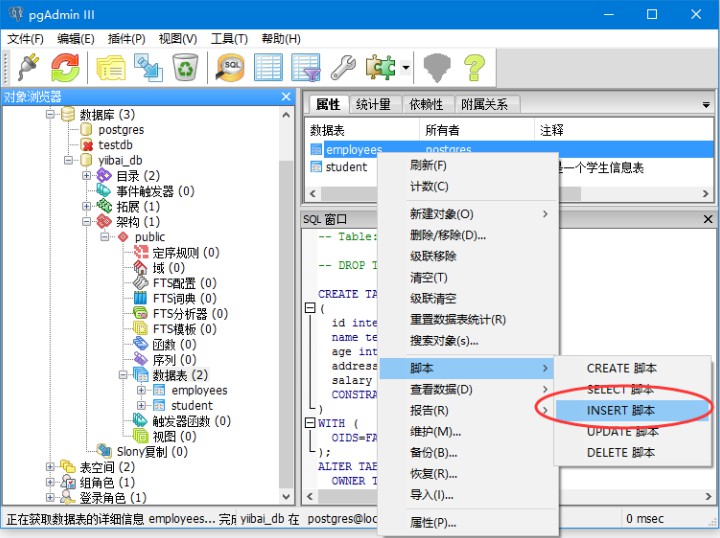Click the view data grid icon
Viewport: 720px width, 538px height.
click(269, 67)
